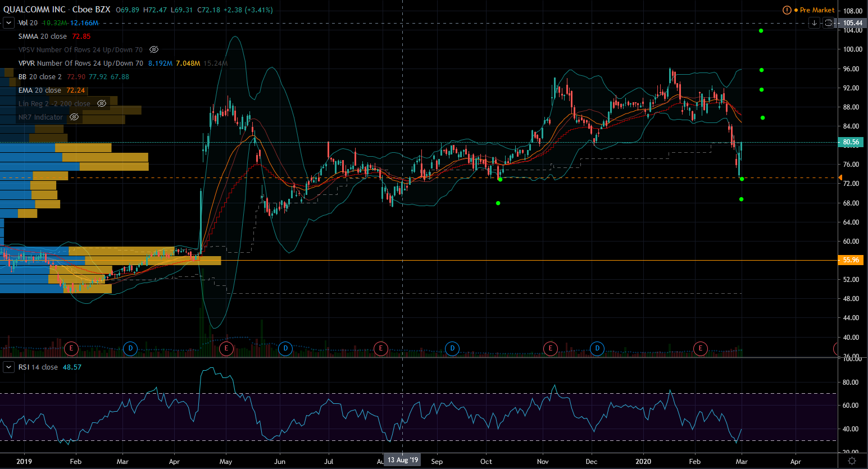Click the orange data warning icon

(787, 10)
